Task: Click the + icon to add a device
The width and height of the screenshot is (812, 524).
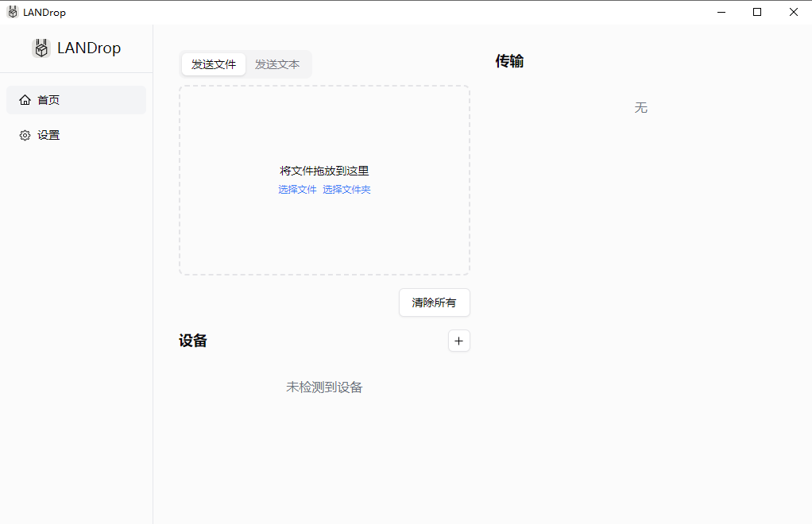Action: (458, 340)
